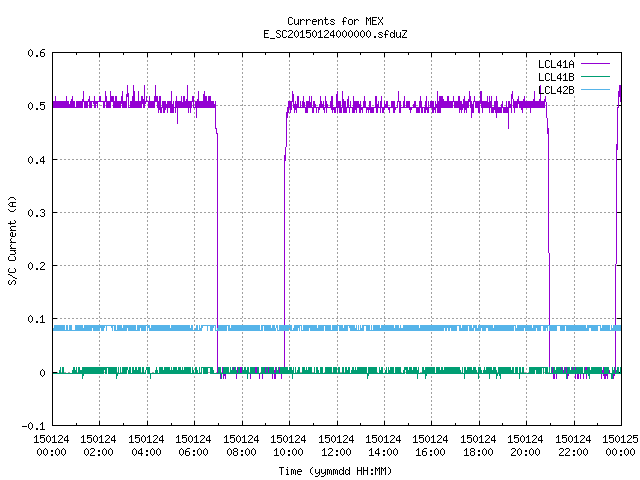The image size is (640, 480).
Task: Click the x-axis tick 150124 04:00
Action: point(146,446)
